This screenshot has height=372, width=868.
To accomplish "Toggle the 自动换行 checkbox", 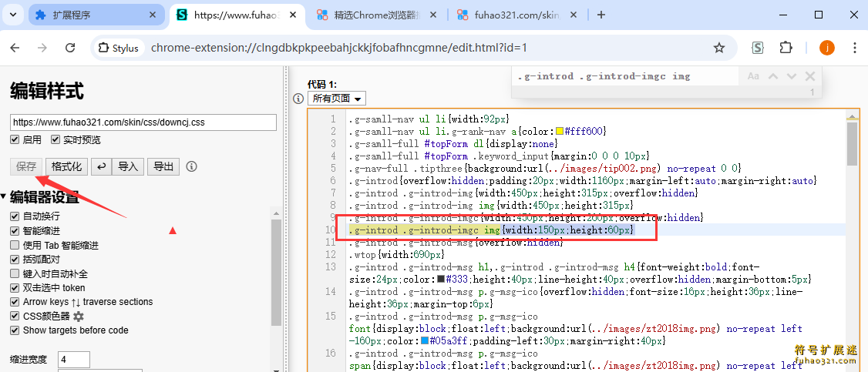I will [x=15, y=216].
